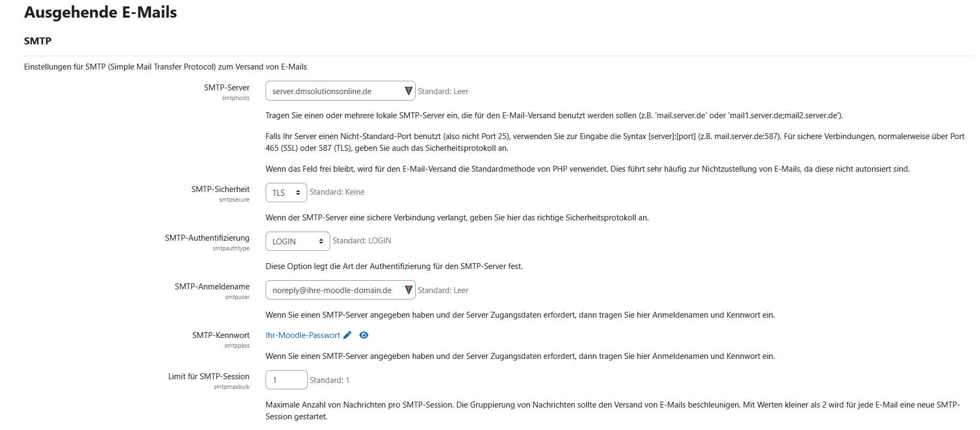
Task: Click the Ihr-Moodle-Passwort link
Action: pyautogui.click(x=302, y=335)
